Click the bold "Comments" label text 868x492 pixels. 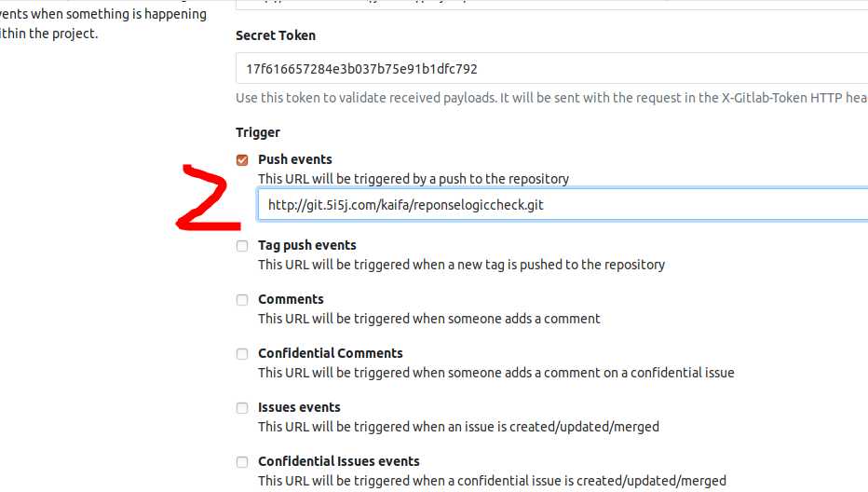click(x=291, y=299)
